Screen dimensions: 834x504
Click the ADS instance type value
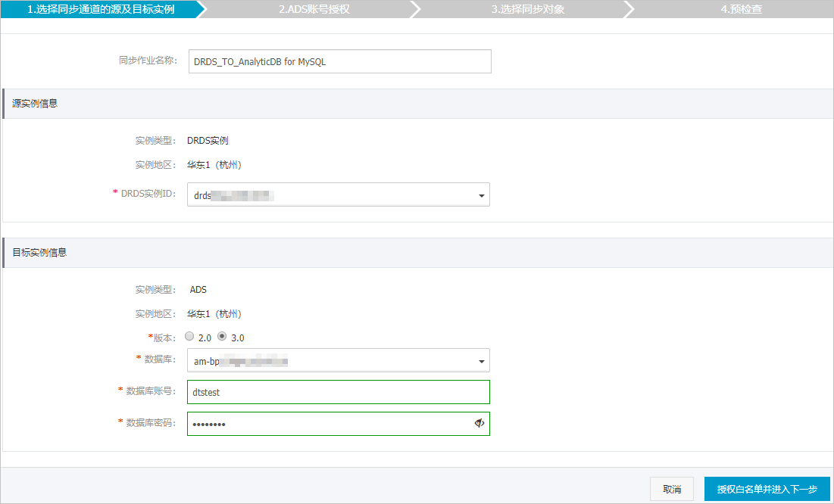[198, 290]
